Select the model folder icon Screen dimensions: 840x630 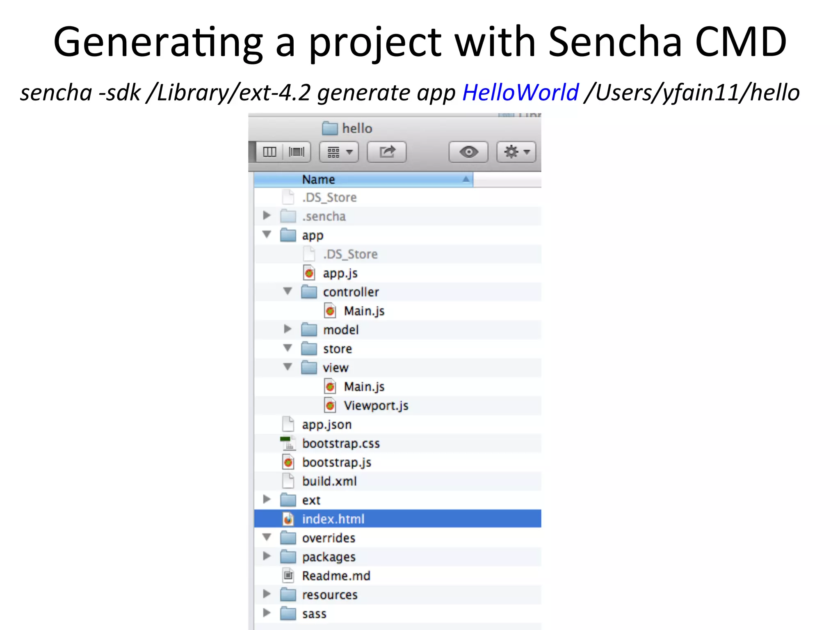click(x=309, y=329)
